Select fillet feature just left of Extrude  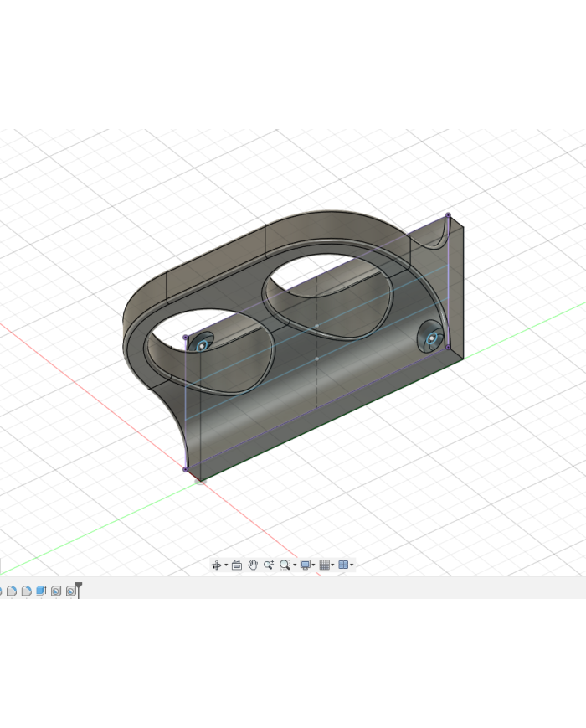pos(26,591)
